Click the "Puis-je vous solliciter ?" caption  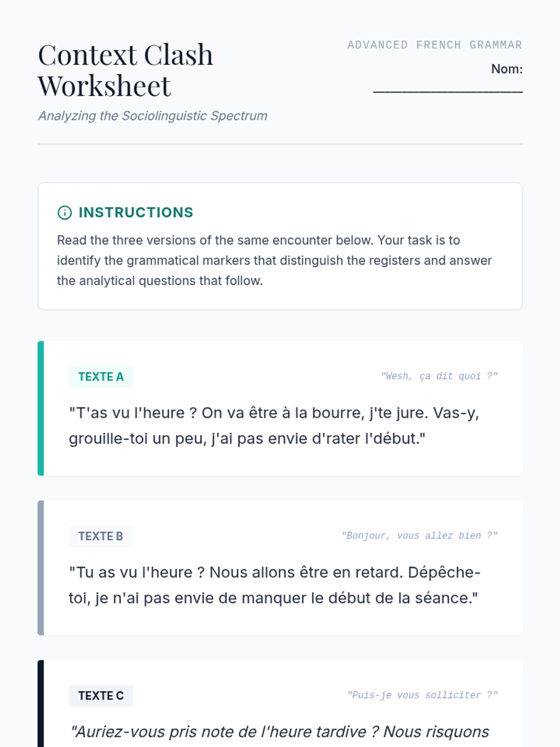pyautogui.click(x=422, y=695)
